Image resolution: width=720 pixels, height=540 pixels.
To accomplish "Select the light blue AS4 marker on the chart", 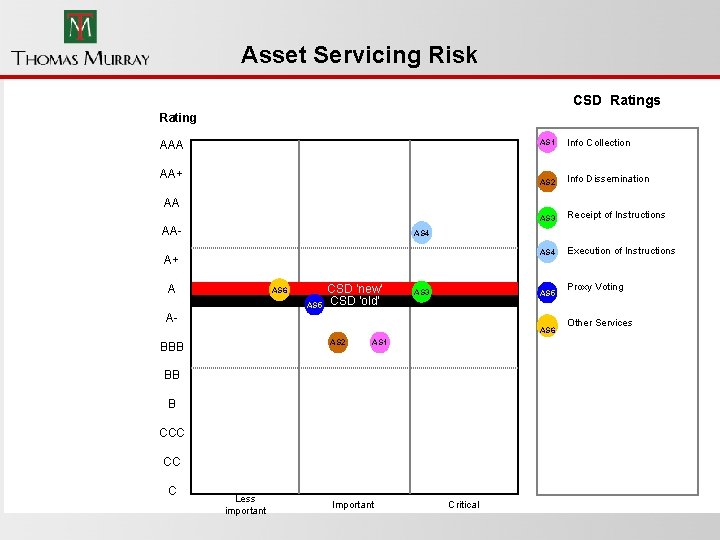I will [422, 233].
